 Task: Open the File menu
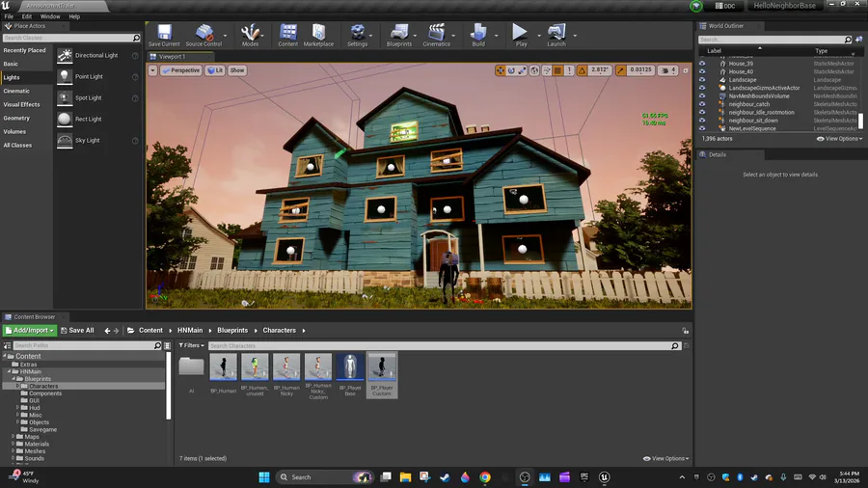9,16
